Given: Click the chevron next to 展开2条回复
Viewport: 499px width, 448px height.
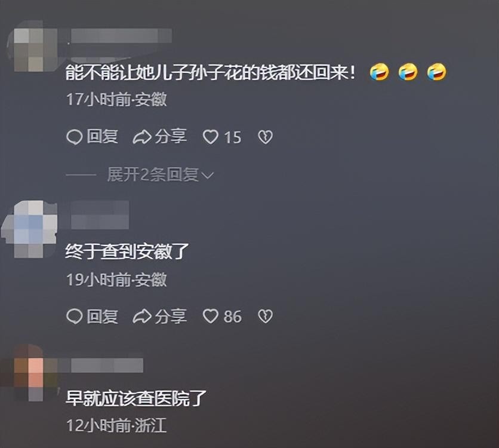Looking at the screenshot, I should point(208,176).
